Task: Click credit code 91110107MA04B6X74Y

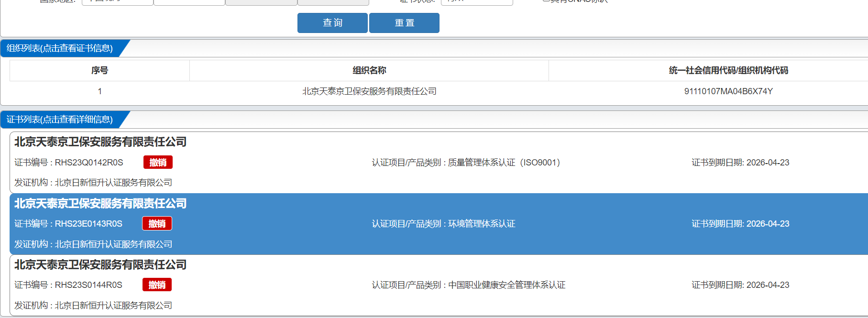Action: pos(728,91)
